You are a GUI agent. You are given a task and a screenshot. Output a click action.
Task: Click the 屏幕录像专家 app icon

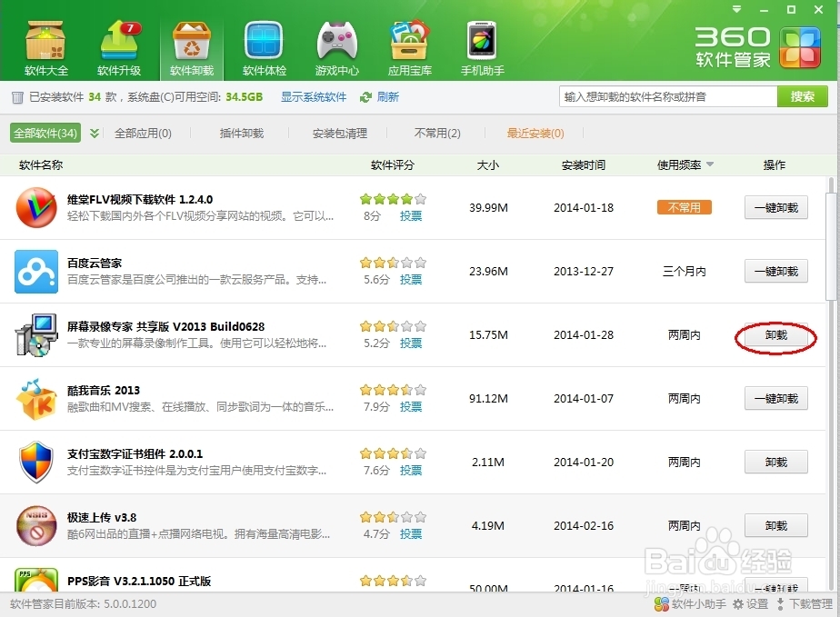coord(35,334)
